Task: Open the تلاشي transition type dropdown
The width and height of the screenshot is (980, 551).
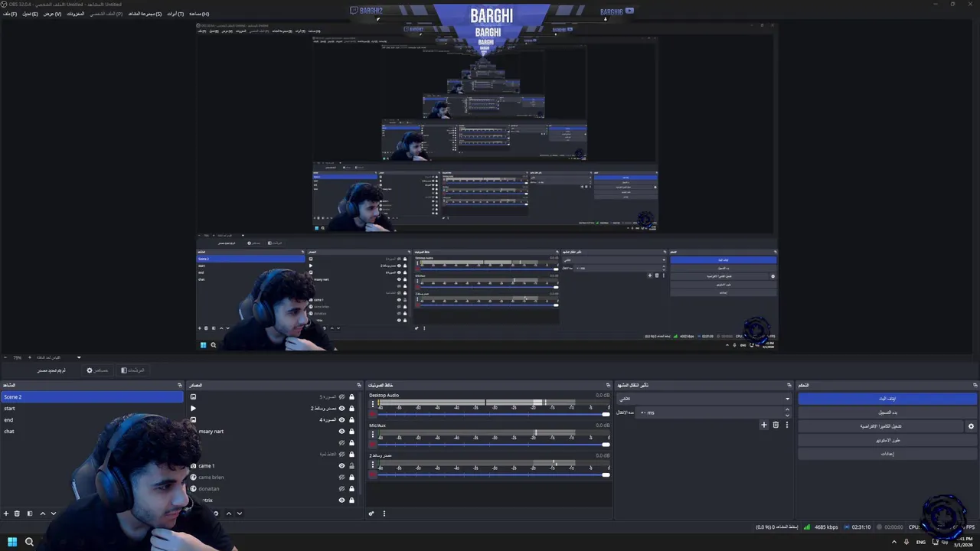Action: [704, 399]
